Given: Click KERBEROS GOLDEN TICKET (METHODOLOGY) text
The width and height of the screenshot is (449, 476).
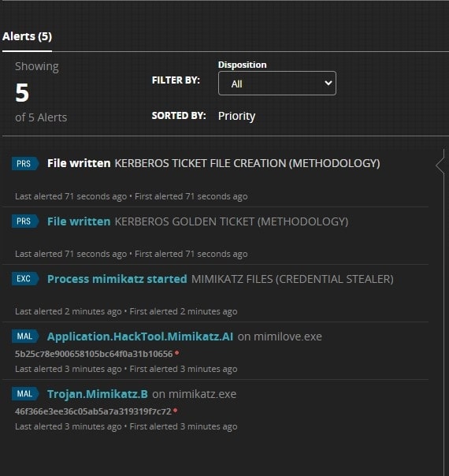Looking at the screenshot, I should (x=231, y=221).
